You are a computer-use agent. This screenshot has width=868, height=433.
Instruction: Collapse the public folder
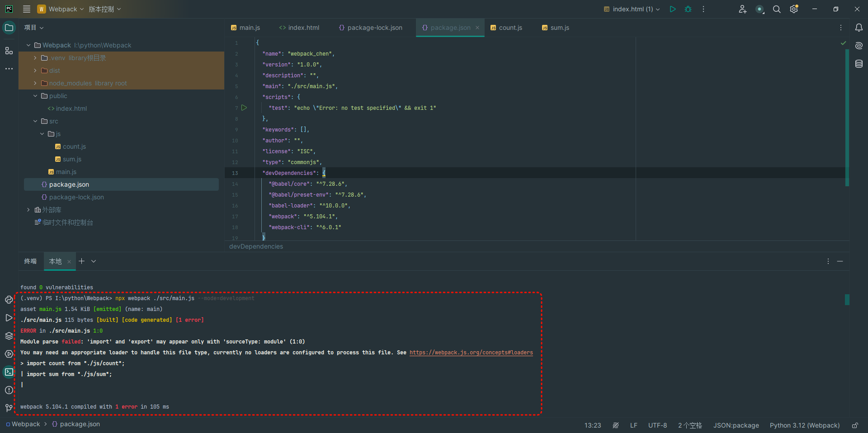35,96
